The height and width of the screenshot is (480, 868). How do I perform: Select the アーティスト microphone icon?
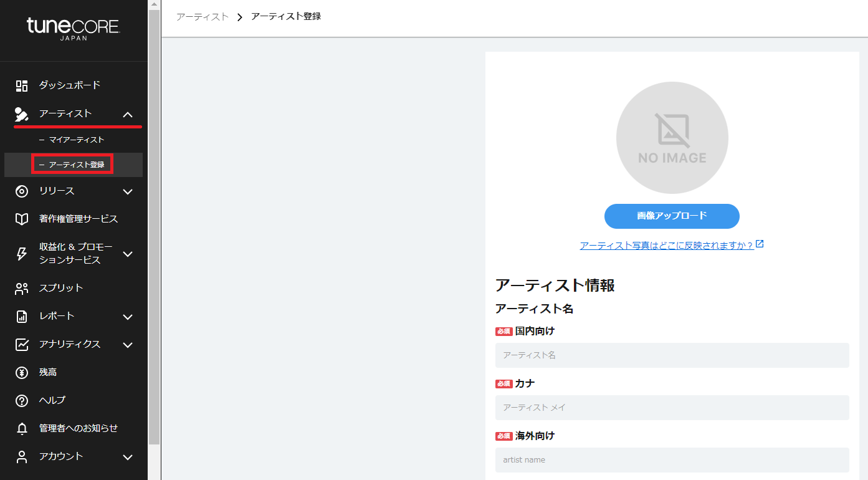click(x=21, y=114)
